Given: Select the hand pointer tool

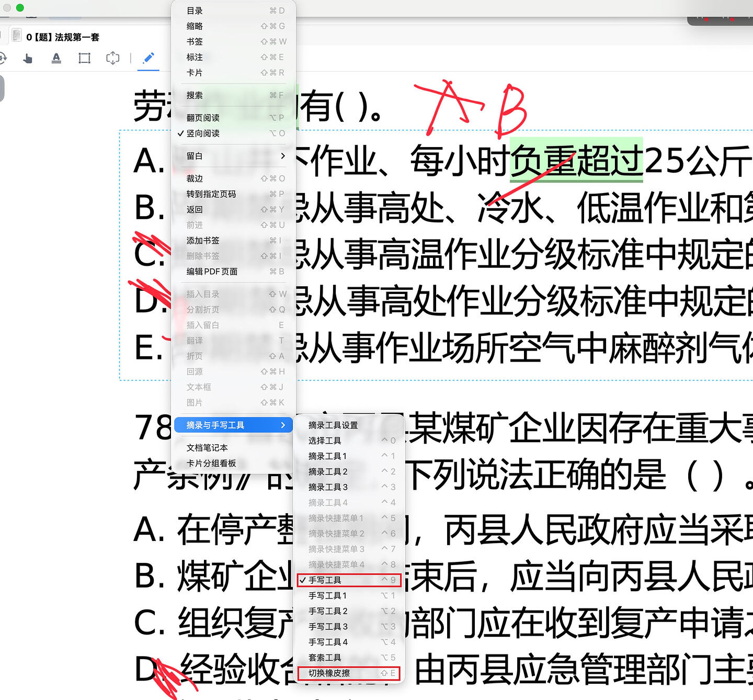Looking at the screenshot, I should point(28,58).
